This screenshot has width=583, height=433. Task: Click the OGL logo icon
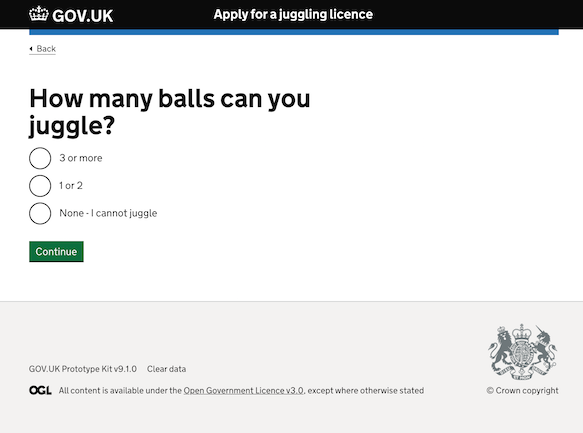coord(40,390)
